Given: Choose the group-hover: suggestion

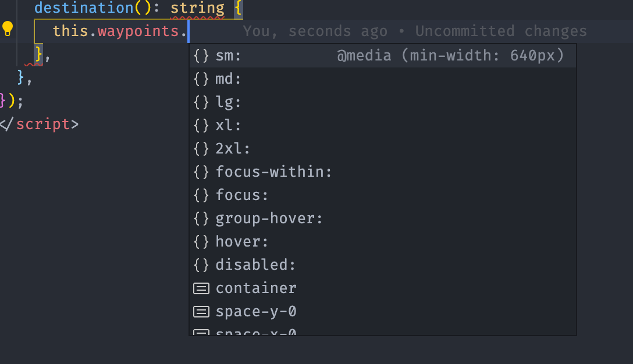Looking at the screenshot, I should (383, 219).
